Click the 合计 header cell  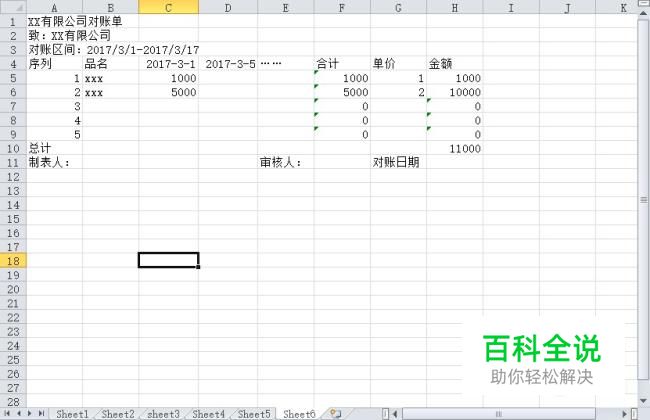[x=342, y=63]
